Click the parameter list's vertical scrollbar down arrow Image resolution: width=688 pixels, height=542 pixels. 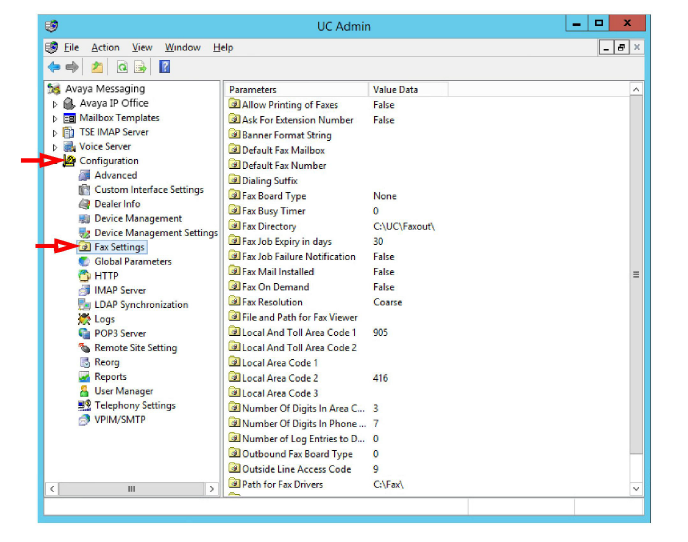pyautogui.click(x=636, y=488)
